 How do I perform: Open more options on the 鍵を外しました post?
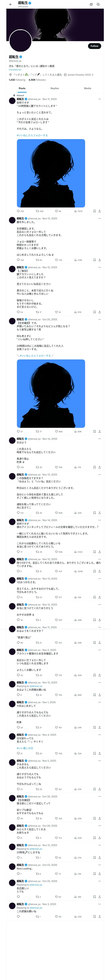click(99, 218)
